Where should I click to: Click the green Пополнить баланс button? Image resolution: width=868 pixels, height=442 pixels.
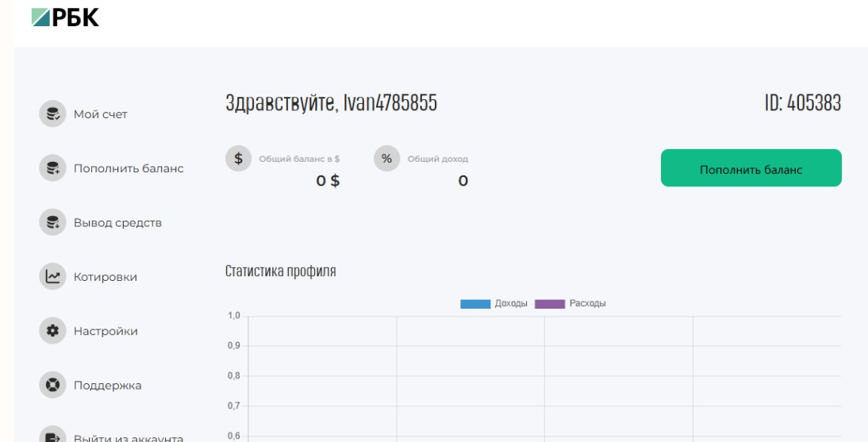[751, 167]
